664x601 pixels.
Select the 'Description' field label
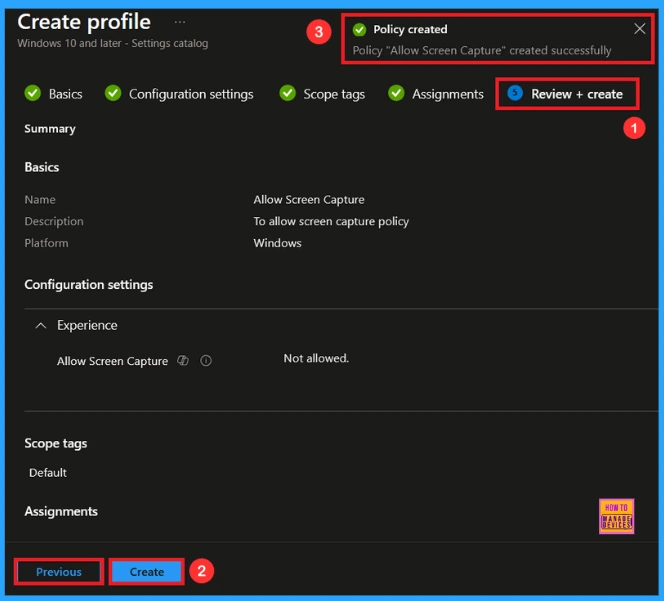pyautogui.click(x=54, y=221)
